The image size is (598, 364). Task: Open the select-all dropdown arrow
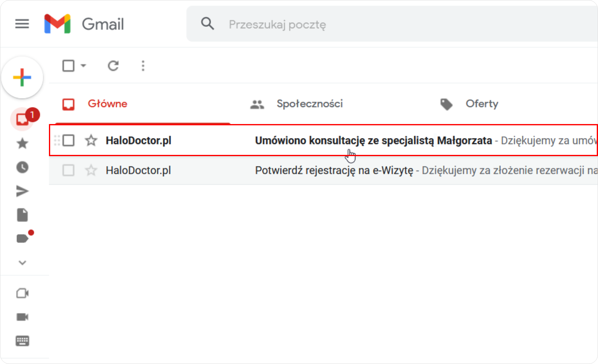tap(83, 66)
